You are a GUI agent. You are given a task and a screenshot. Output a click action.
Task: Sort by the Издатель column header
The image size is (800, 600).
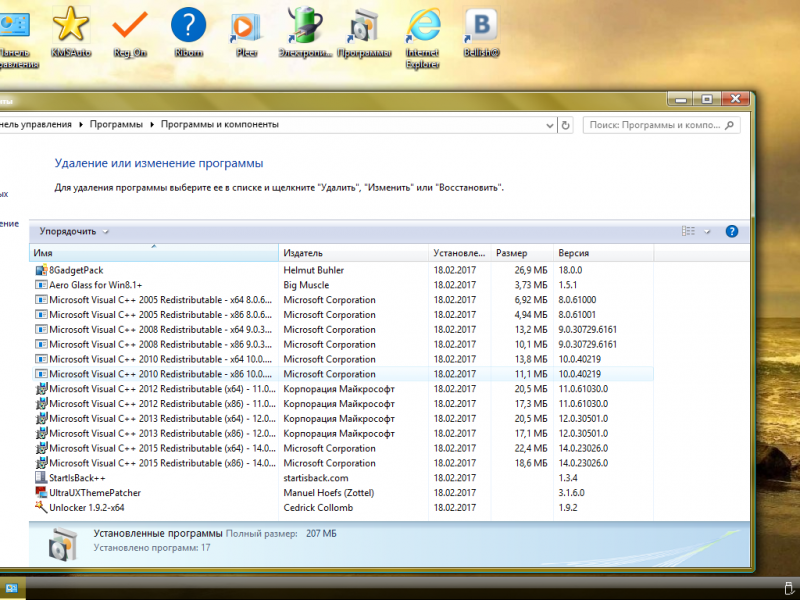(354, 253)
